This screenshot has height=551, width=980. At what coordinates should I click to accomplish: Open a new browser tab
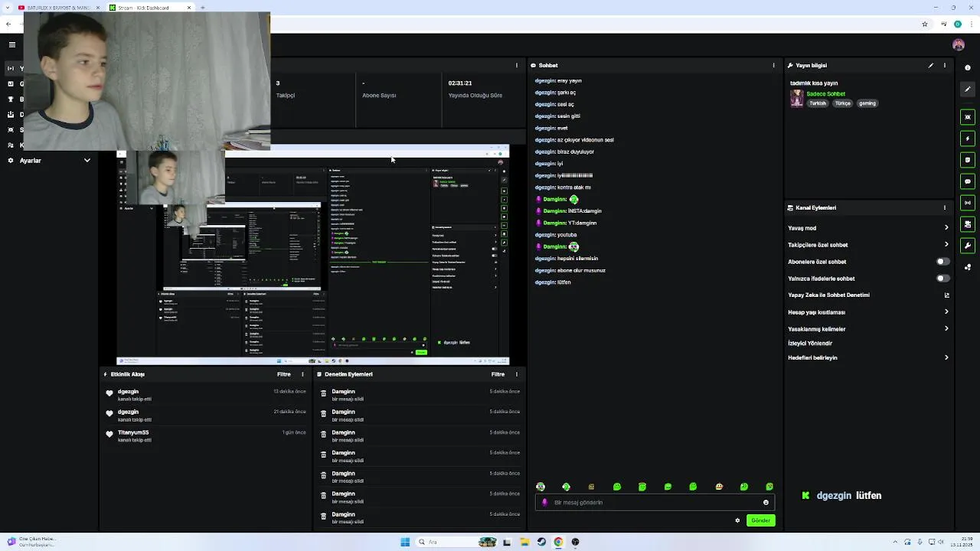[203, 8]
